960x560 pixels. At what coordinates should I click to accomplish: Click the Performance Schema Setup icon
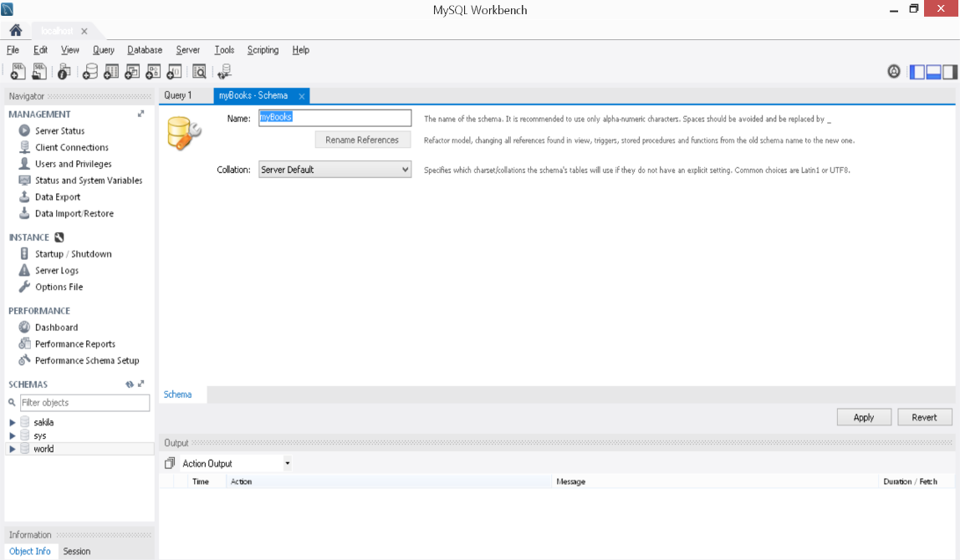24,360
